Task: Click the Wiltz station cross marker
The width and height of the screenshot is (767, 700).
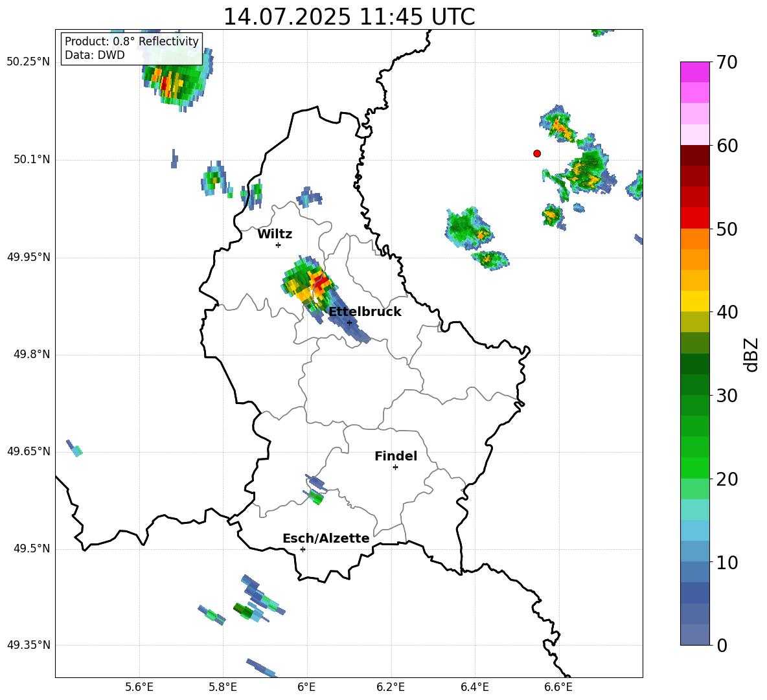Action: 279,245
